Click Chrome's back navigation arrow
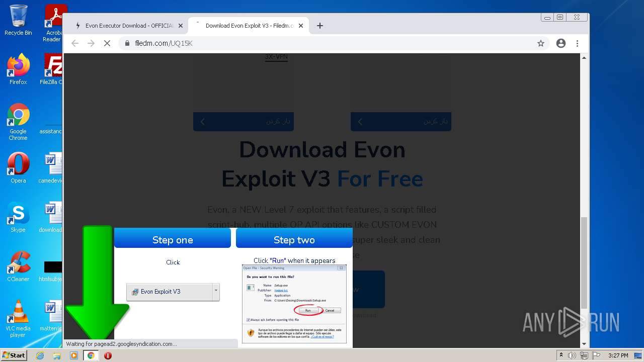This screenshot has width=644, height=362. click(x=75, y=43)
